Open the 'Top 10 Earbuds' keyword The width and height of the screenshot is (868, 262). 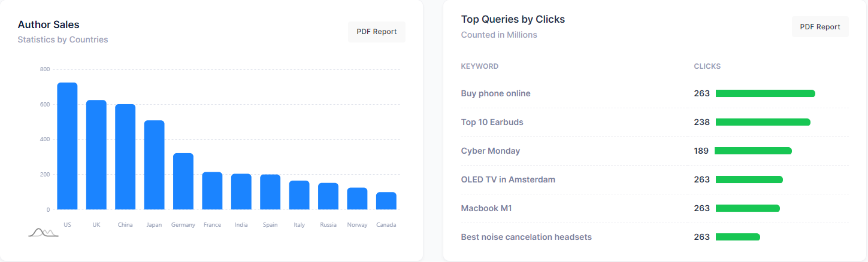492,122
